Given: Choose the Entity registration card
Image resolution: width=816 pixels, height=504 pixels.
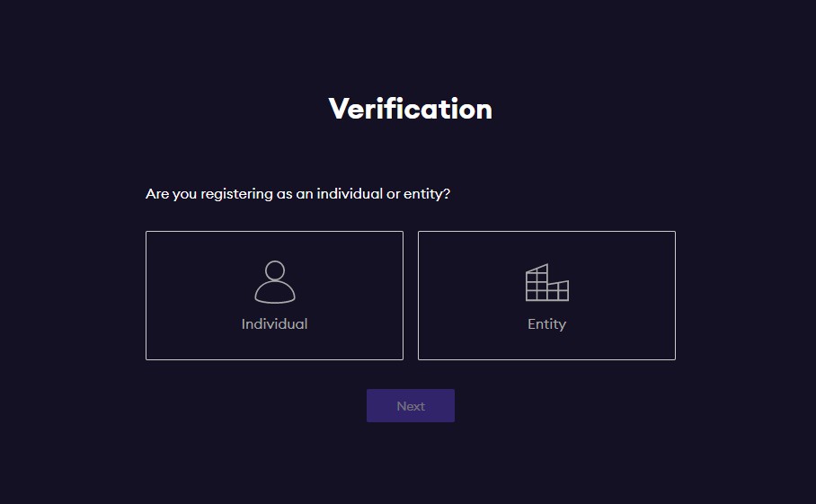Looking at the screenshot, I should 546,296.
